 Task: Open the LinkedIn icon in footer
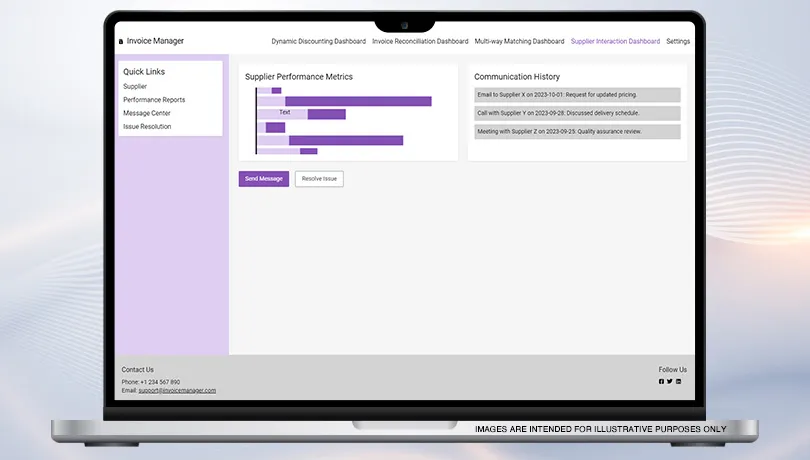[x=679, y=381]
